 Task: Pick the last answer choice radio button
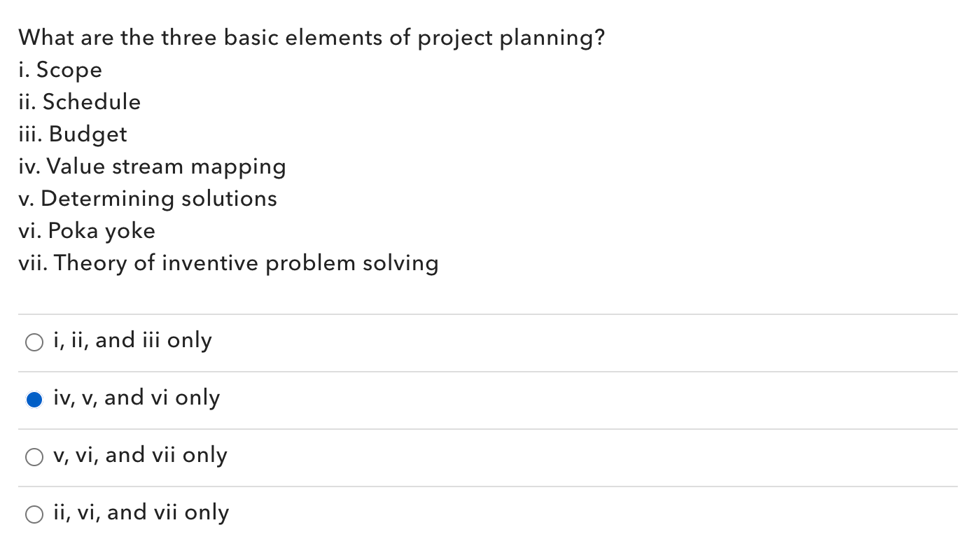click(34, 514)
